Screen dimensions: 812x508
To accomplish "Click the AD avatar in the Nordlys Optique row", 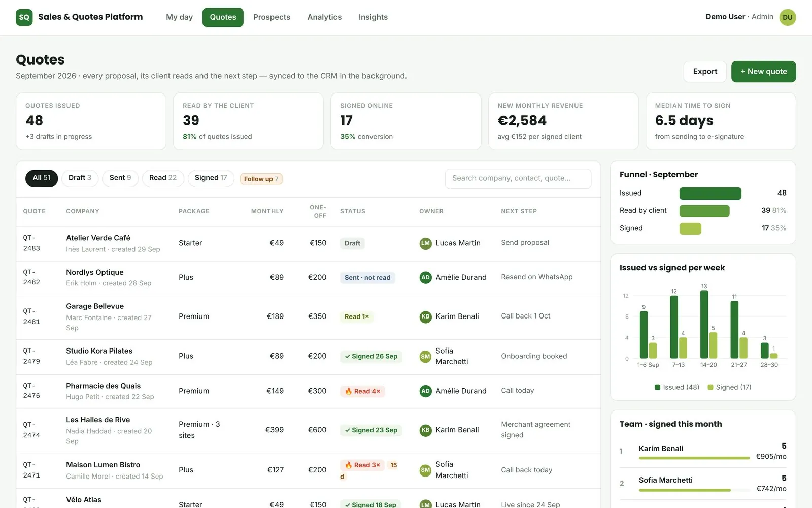I will point(425,277).
